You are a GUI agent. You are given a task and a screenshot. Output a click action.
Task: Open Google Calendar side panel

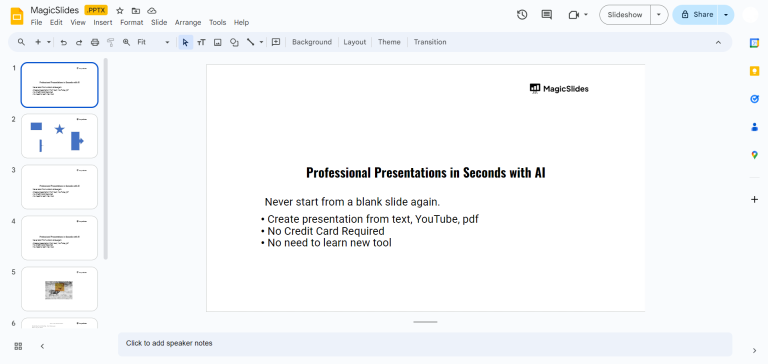pos(754,43)
